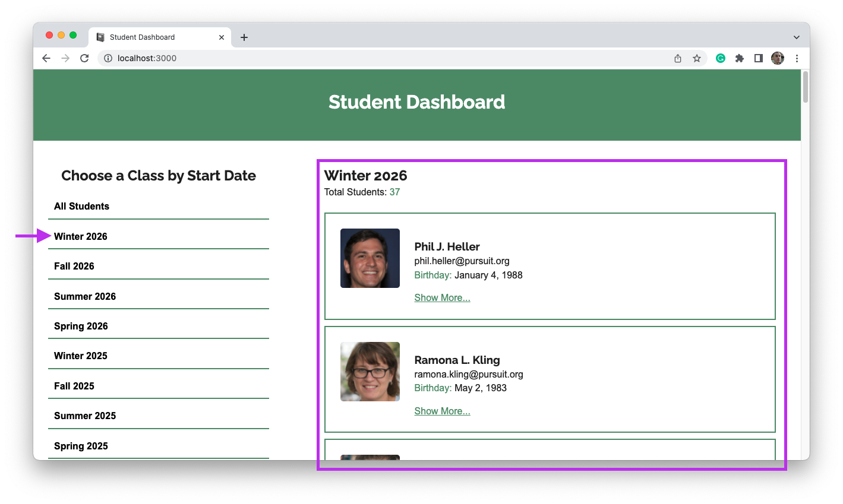843x504 pixels.
Task: Pick the Spring 2026 class
Action: coord(159,326)
